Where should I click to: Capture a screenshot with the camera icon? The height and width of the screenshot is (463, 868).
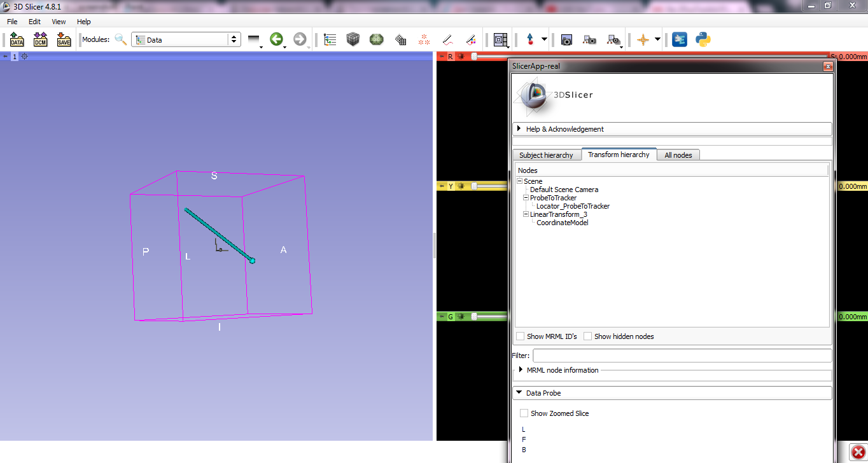point(566,39)
